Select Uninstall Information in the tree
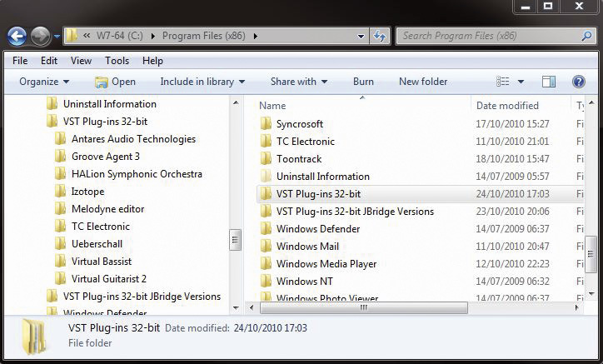603x364 pixels. tap(110, 104)
